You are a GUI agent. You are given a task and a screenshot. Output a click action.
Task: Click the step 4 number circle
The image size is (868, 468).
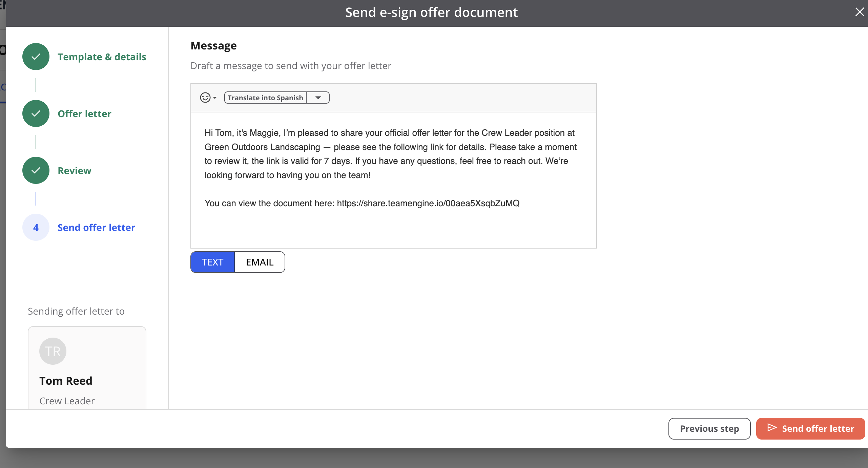[x=36, y=227]
